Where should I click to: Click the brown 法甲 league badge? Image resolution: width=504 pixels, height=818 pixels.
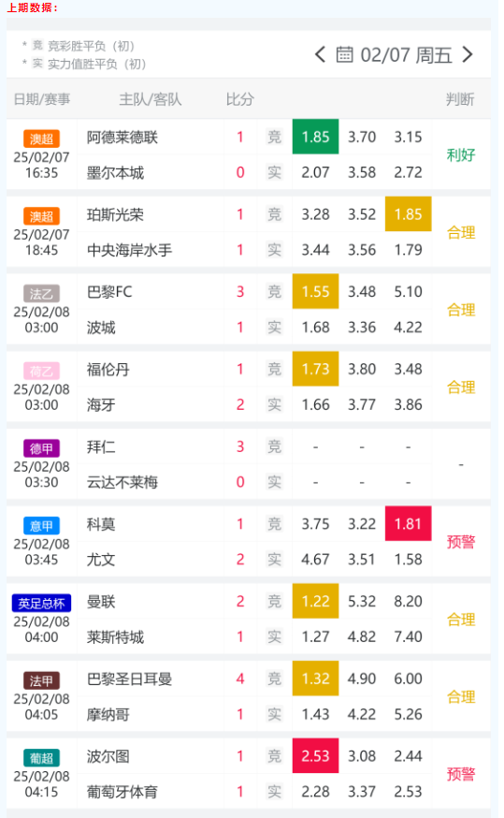41,680
